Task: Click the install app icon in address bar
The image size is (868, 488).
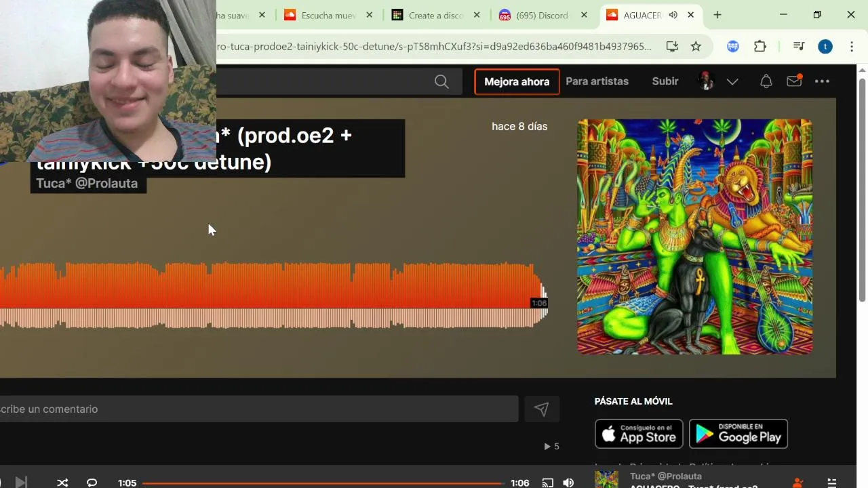Action: tap(672, 46)
